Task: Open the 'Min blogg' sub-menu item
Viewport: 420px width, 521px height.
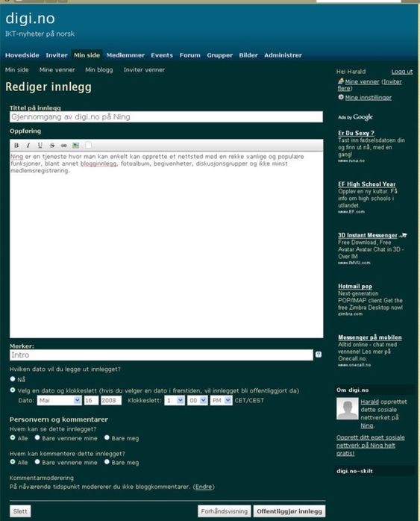Action: (99, 69)
